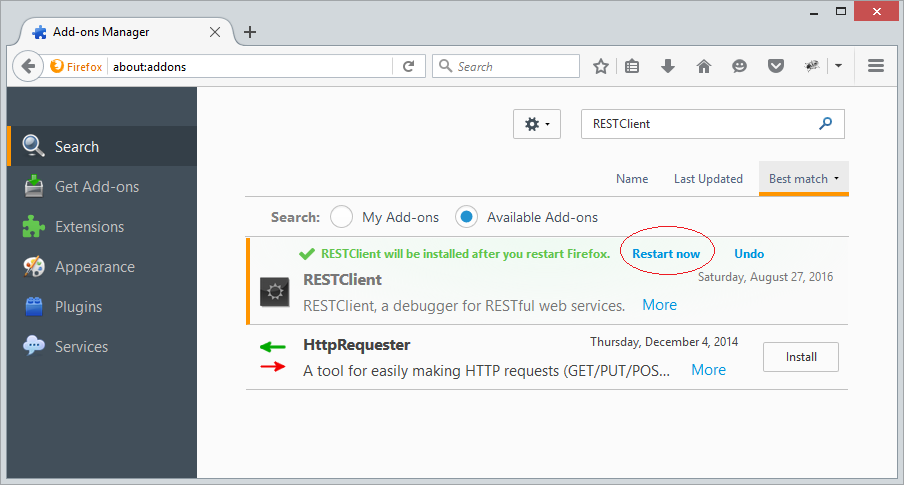Click the RESTClient add-on icon
Viewport: 904px width, 485px height.
tap(274, 292)
